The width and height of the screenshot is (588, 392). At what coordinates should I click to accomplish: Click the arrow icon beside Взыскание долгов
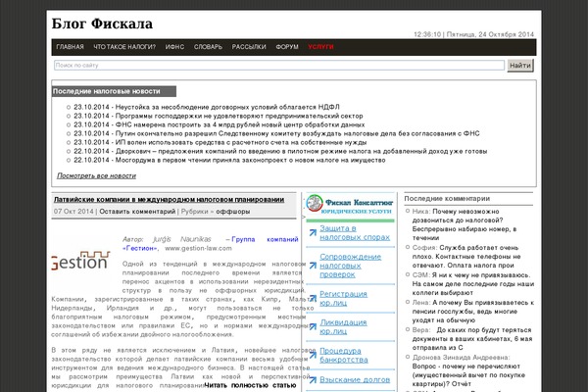(312, 379)
